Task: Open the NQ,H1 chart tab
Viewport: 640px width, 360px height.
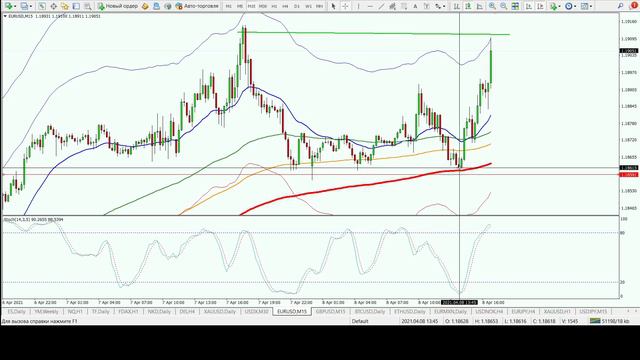Action: (75, 311)
